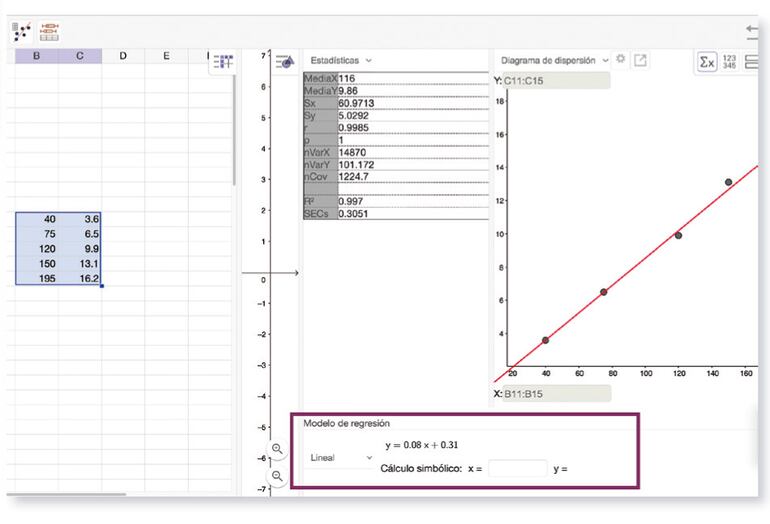Open the Lineal regression model dropdown

341,458
